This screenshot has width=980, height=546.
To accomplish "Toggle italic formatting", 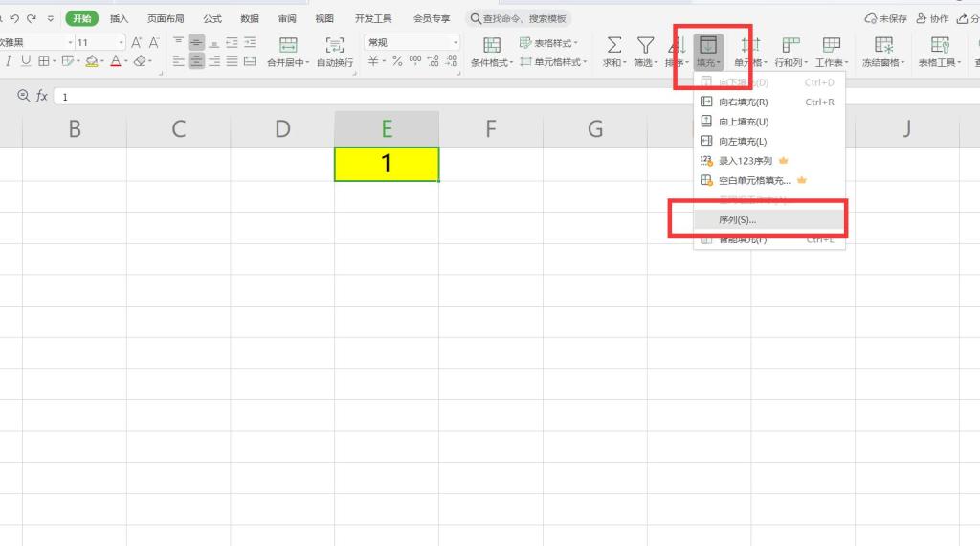I will [x=9, y=61].
